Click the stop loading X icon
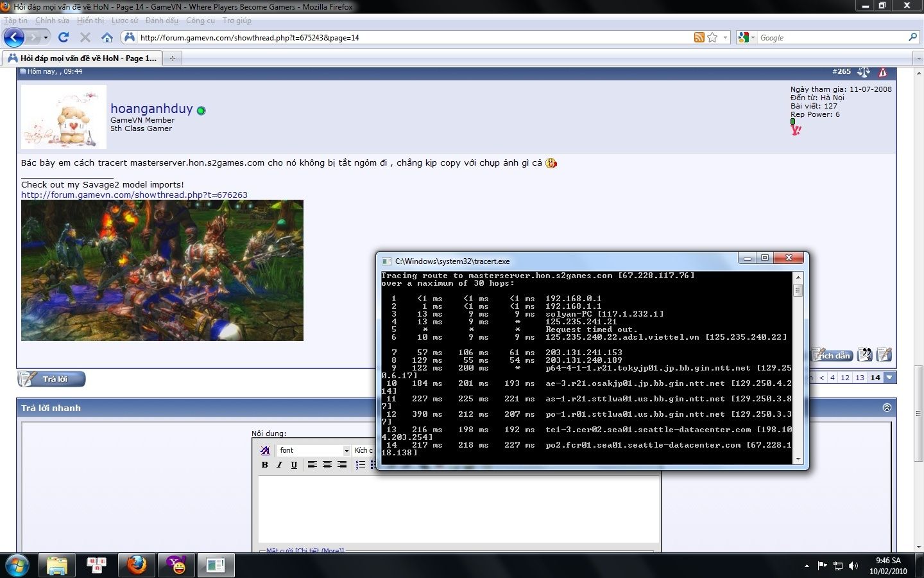The width and height of the screenshot is (924, 578). pos(85,37)
